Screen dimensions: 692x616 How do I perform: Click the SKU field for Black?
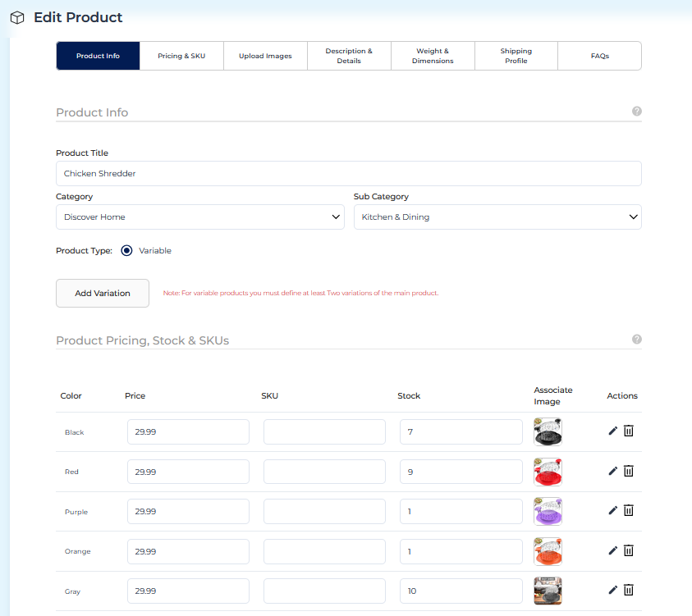[x=324, y=431]
